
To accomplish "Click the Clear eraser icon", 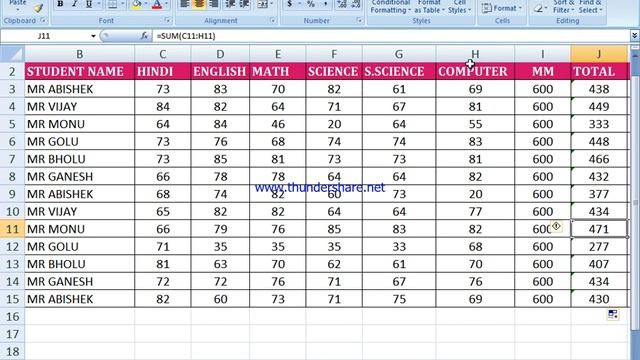I will pos(538,8).
